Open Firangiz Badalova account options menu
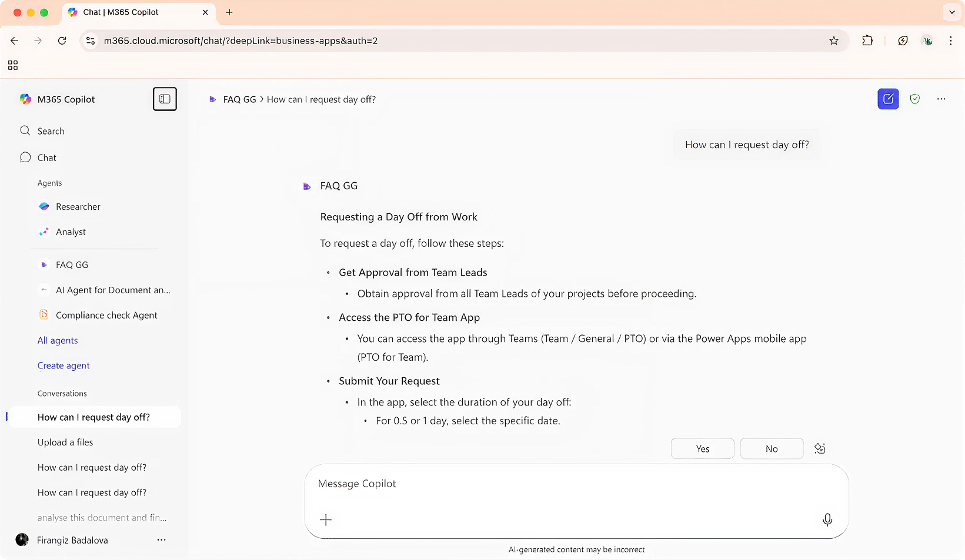Image resolution: width=965 pixels, height=560 pixels. [161, 540]
